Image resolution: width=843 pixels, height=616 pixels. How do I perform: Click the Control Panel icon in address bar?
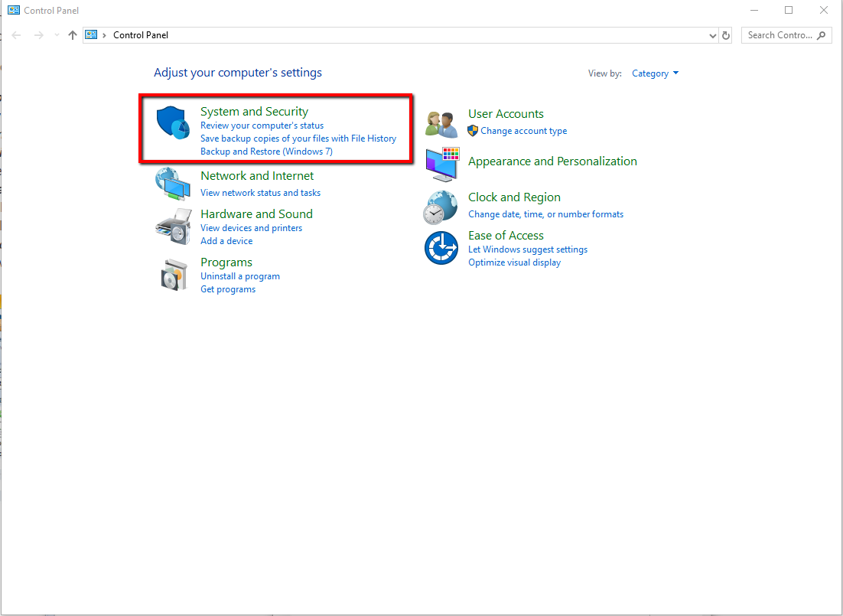(x=91, y=35)
